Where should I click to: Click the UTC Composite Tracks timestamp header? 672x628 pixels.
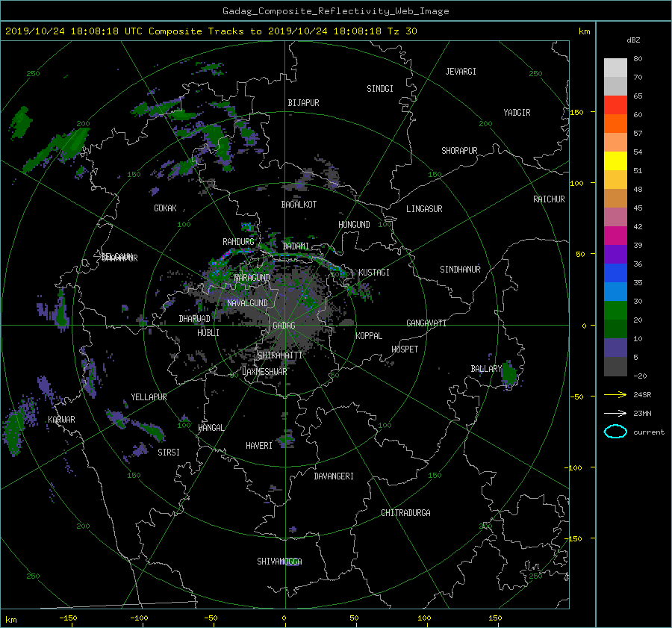point(211,31)
